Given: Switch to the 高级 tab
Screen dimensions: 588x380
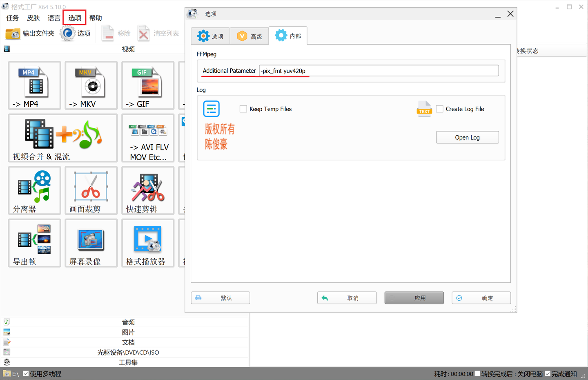Looking at the screenshot, I should pos(249,36).
